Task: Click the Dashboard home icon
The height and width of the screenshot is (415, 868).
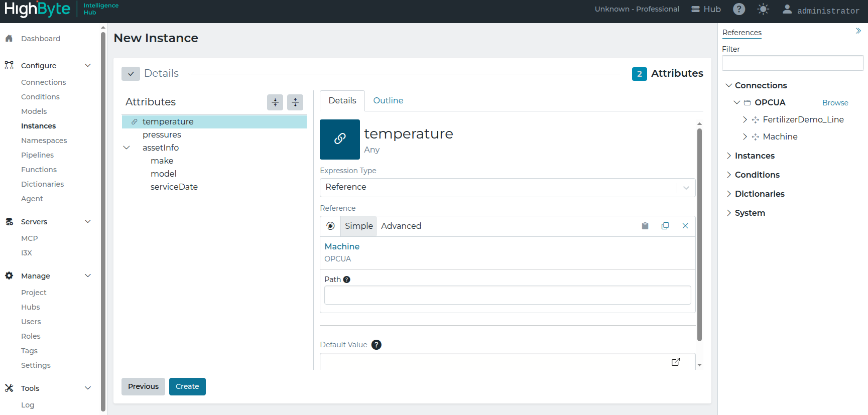Action: point(9,39)
